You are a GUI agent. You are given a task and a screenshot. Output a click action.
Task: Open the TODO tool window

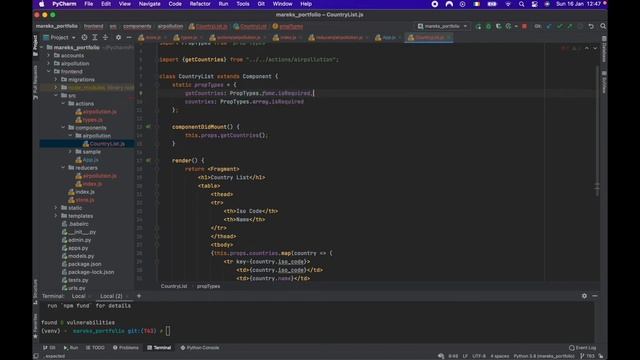(x=95, y=348)
